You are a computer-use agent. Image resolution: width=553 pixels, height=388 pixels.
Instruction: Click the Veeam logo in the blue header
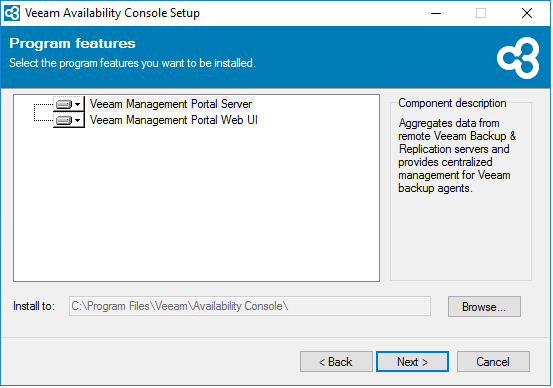pos(518,58)
